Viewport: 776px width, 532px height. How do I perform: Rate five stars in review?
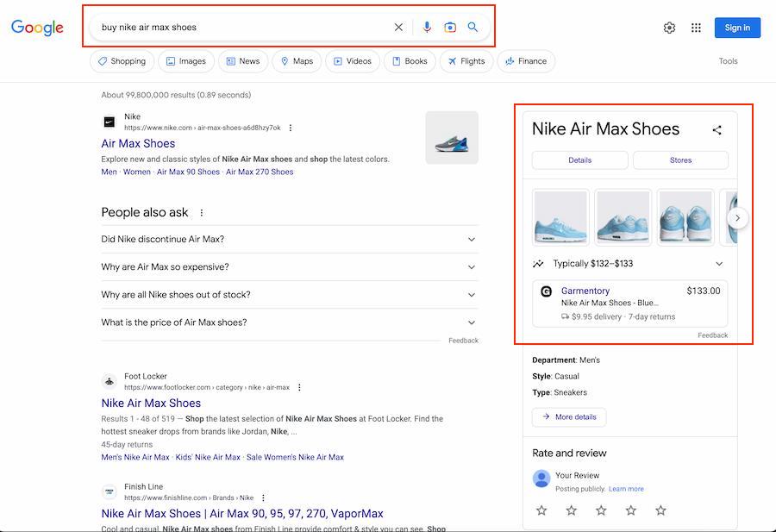point(660,510)
